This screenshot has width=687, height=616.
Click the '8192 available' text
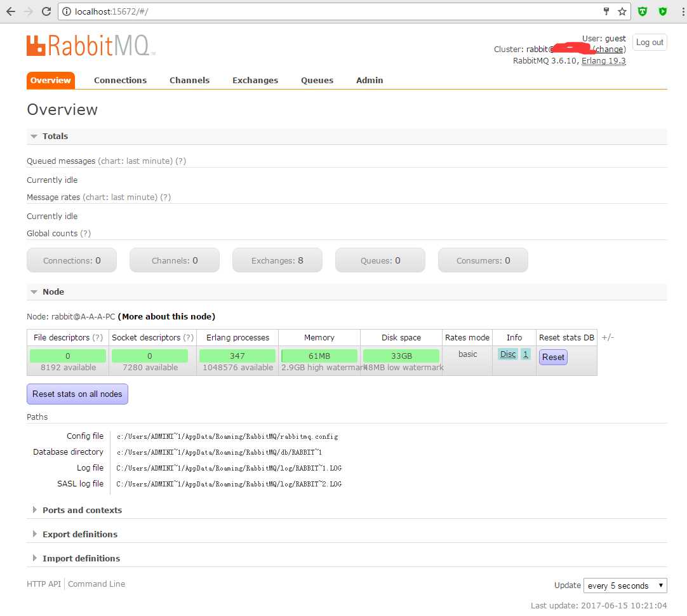click(x=69, y=367)
